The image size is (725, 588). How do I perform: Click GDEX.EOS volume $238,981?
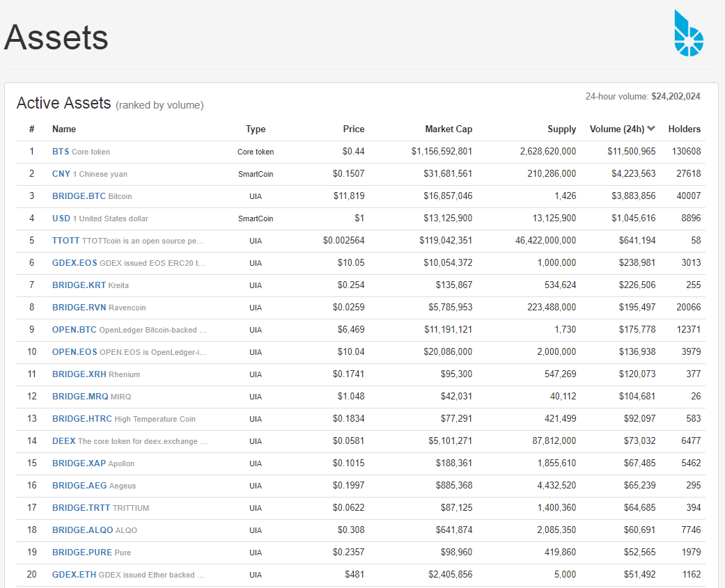(637, 263)
